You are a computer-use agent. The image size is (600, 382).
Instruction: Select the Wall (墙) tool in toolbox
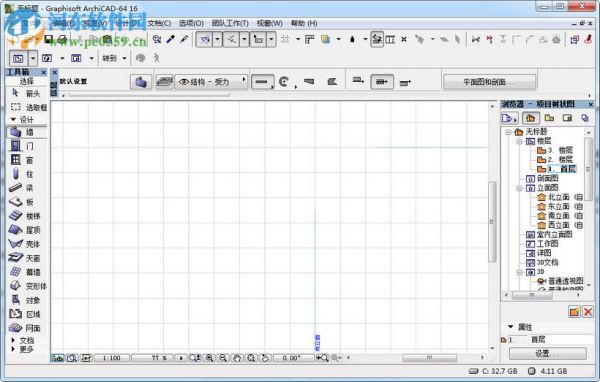pyautogui.click(x=26, y=132)
